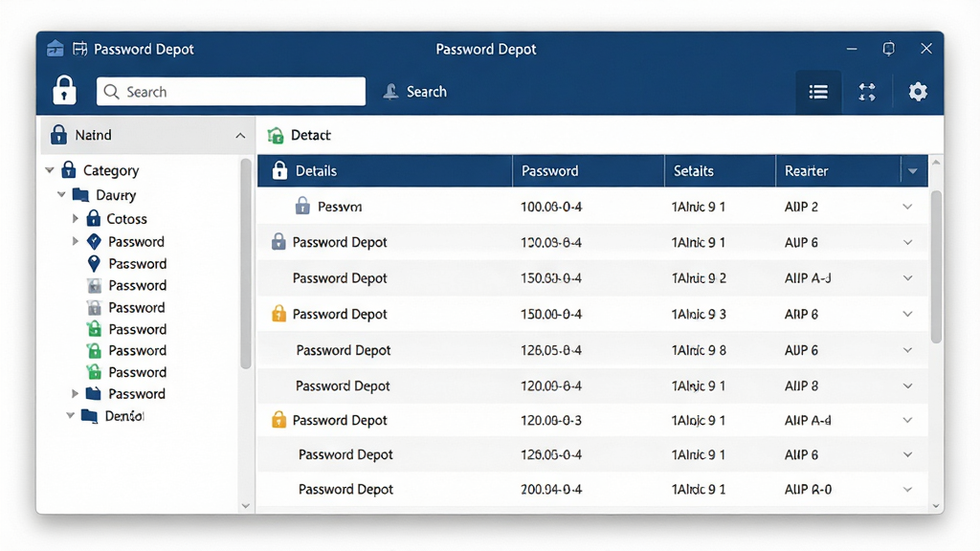Select the 200.94-0-4 password cell

click(x=551, y=489)
